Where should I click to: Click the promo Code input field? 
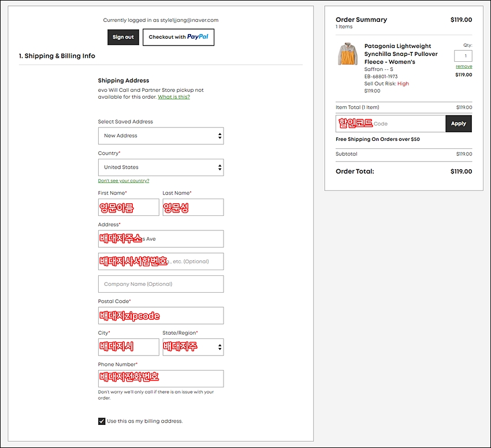[x=390, y=124]
